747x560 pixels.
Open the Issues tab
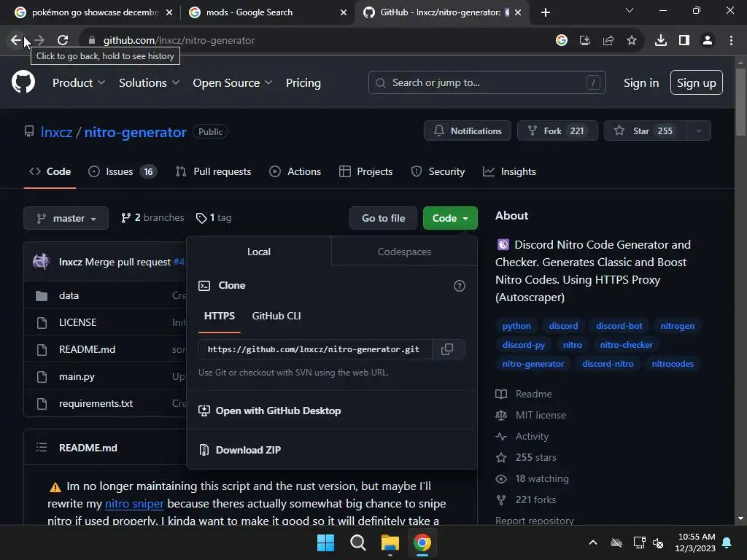point(122,171)
